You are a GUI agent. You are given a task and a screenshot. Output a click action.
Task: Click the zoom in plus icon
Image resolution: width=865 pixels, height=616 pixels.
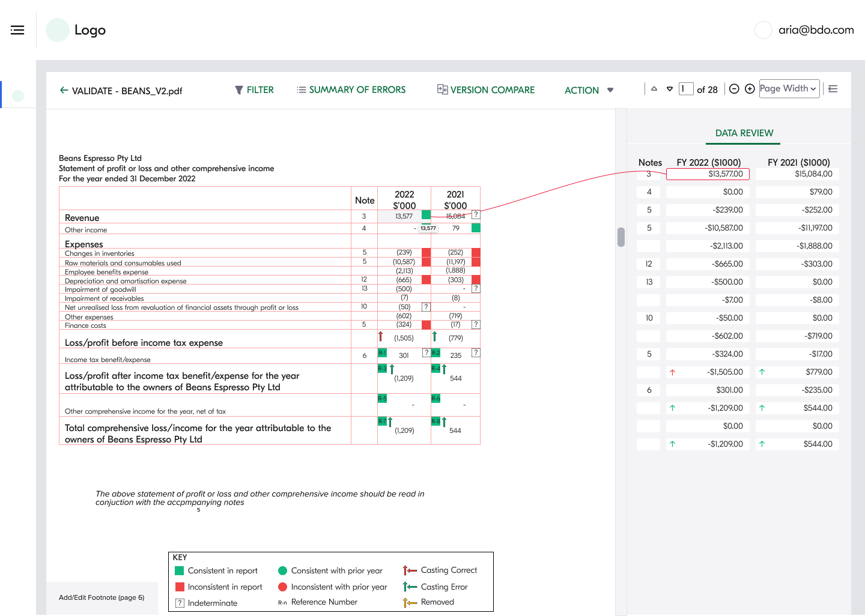tap(750, 89)
